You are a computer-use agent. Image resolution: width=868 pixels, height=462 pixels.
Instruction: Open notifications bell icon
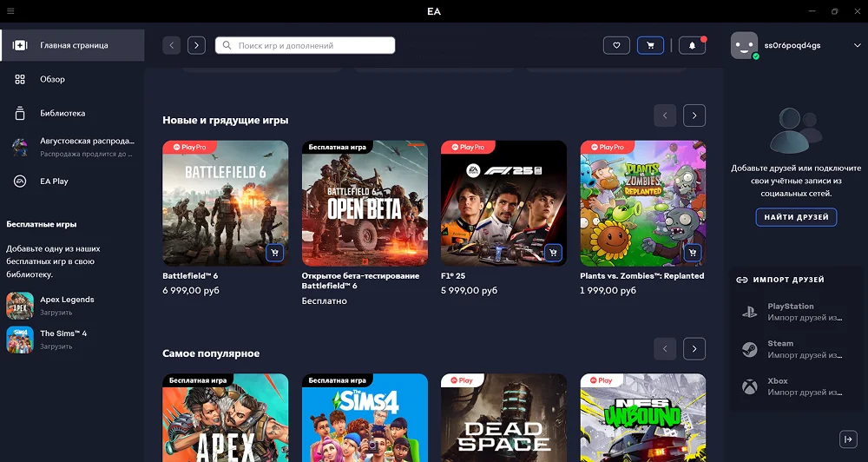[x=692, y=45]
